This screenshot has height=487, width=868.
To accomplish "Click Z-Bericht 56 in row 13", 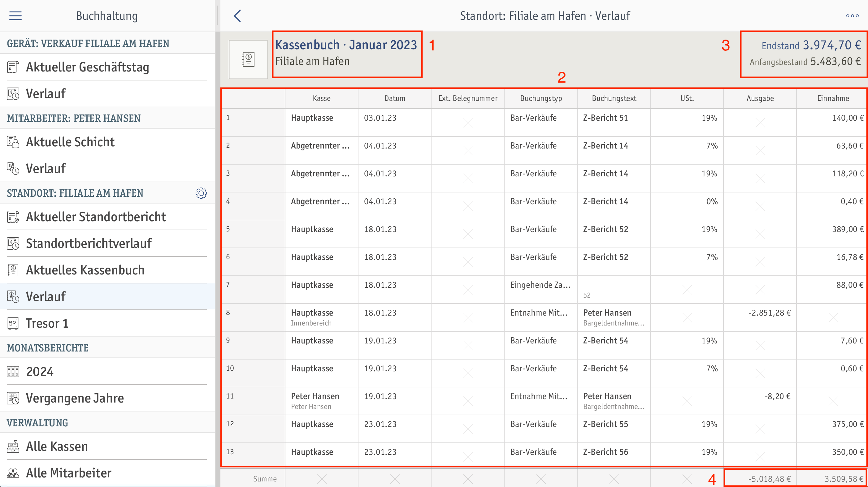I will tap(605, 452).
